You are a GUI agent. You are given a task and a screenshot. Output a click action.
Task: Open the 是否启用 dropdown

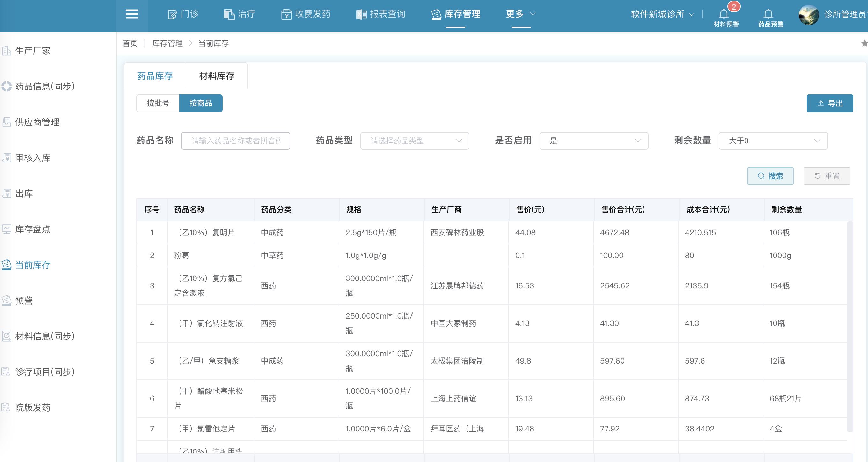[594, 141]
